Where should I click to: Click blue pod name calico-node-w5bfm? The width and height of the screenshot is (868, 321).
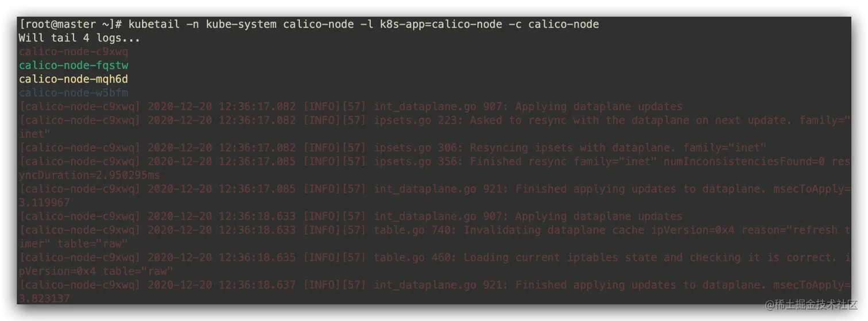click(x=73, y=92)
